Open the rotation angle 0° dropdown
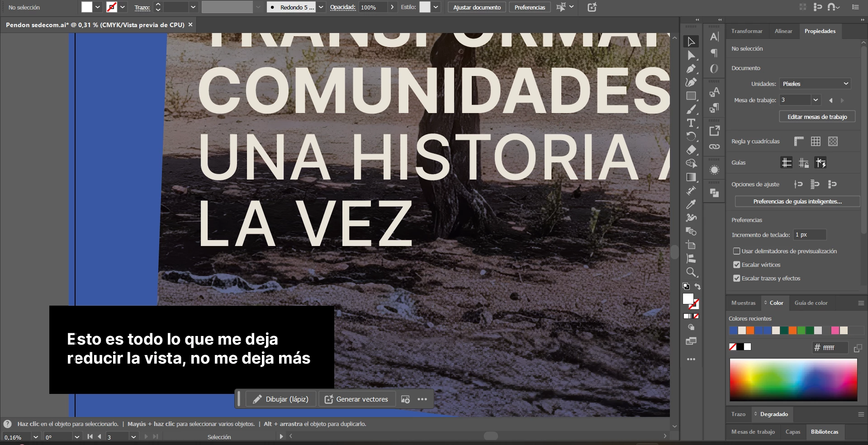Screen dimensions: 868x445 click(76, 437)
